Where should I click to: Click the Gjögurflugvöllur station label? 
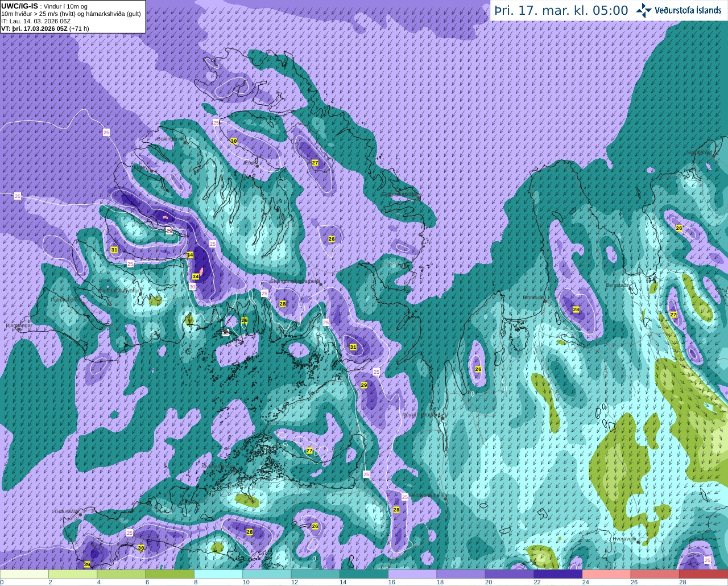pos(400,194)
